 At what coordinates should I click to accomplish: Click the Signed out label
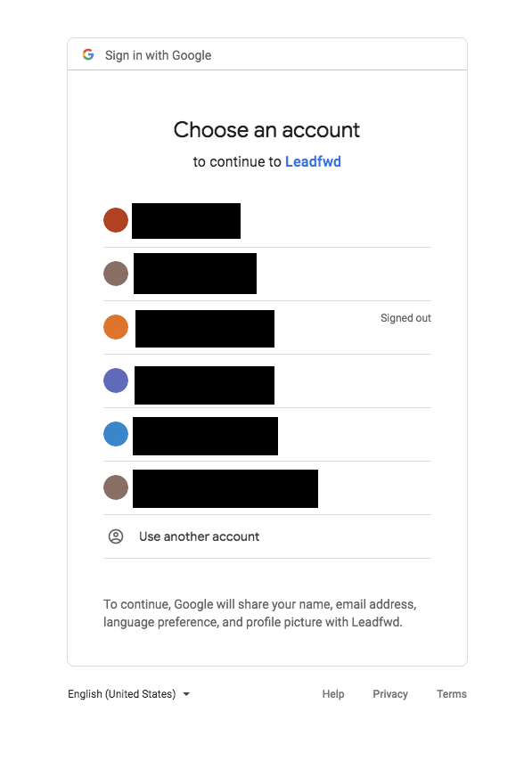(405, 318)
